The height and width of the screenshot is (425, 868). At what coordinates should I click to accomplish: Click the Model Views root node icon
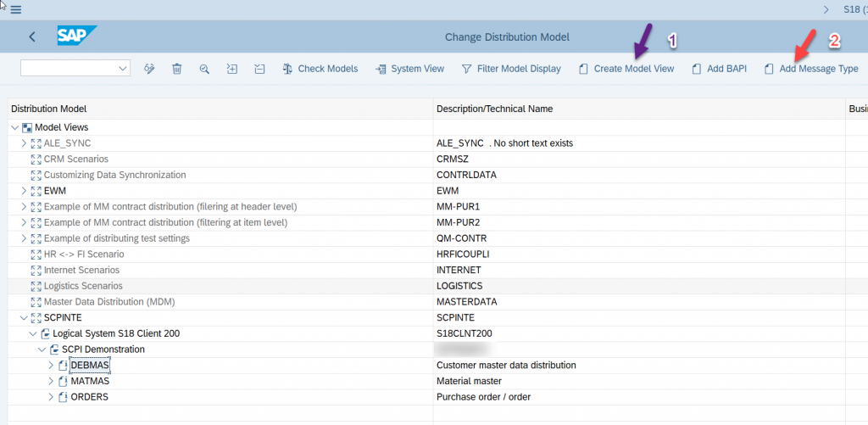coord(26,127)
